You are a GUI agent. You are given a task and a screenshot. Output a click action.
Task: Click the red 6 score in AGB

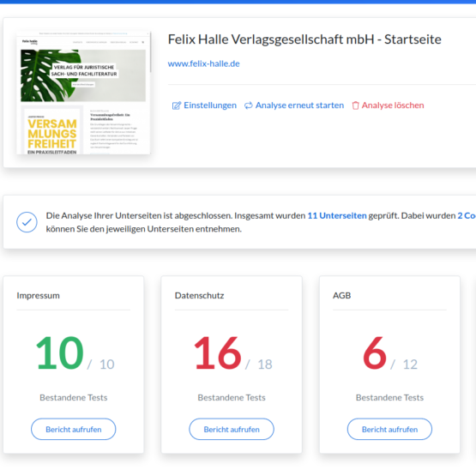point(375,352)
